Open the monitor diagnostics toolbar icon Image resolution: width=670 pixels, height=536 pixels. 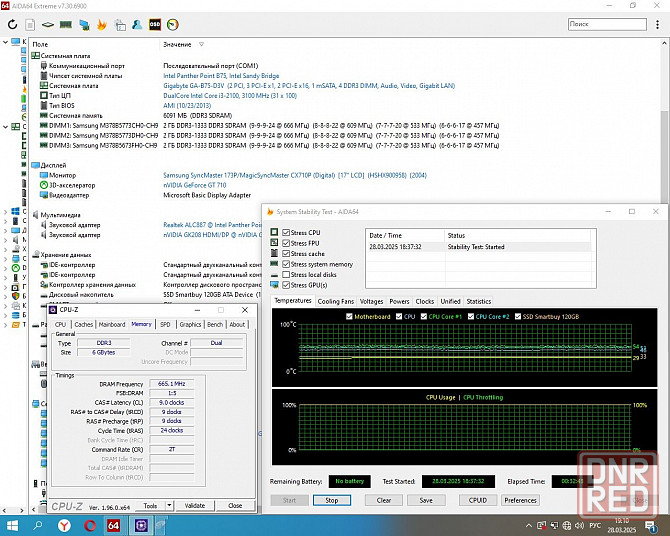click(84, 25)
